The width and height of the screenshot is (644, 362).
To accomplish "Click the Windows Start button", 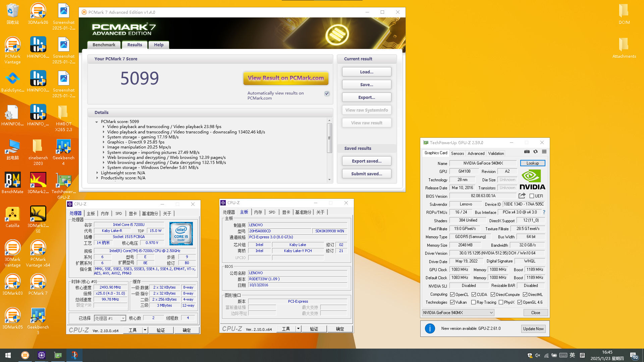I will coord(8,355).
